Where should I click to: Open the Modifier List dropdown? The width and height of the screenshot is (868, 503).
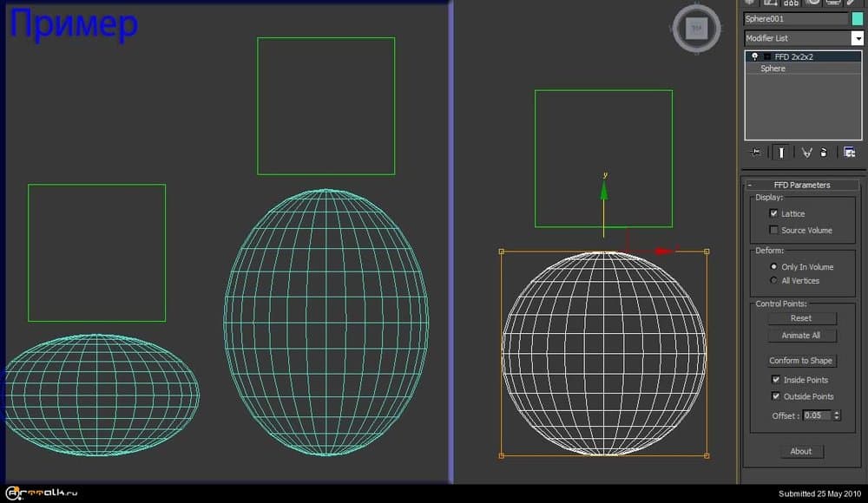857,38
